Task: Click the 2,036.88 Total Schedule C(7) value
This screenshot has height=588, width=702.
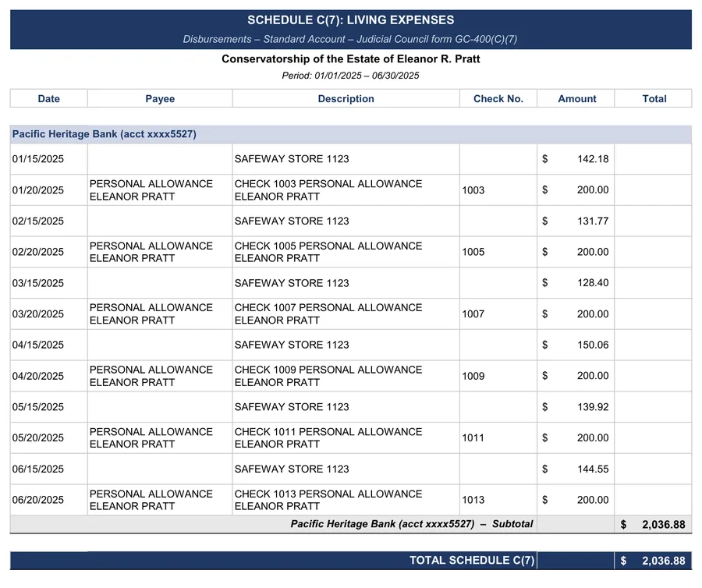Action: pyautogui.click(x=663, y=561)
